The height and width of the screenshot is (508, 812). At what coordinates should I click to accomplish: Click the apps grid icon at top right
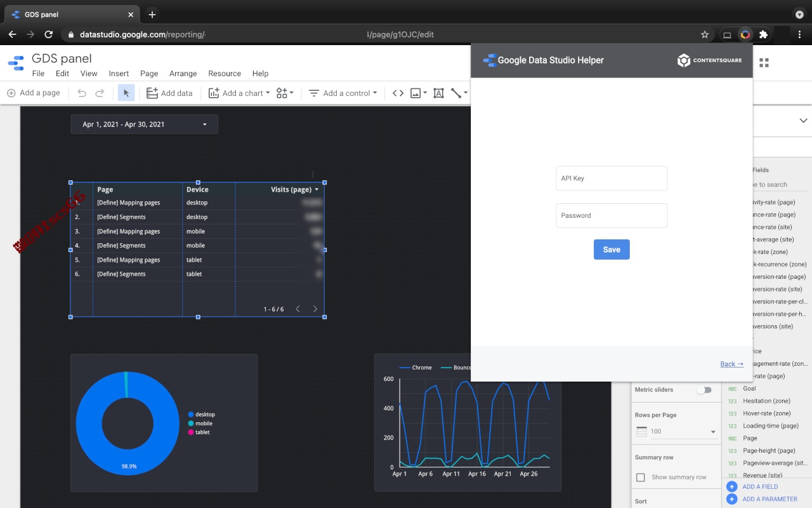pyautogui.click(x=764, y=62)
